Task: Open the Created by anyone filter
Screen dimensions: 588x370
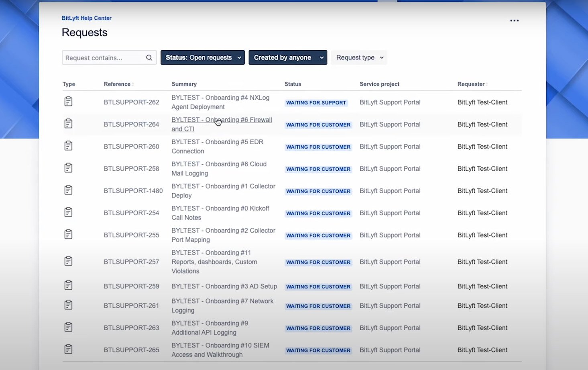Action: (x=288, y=57)
